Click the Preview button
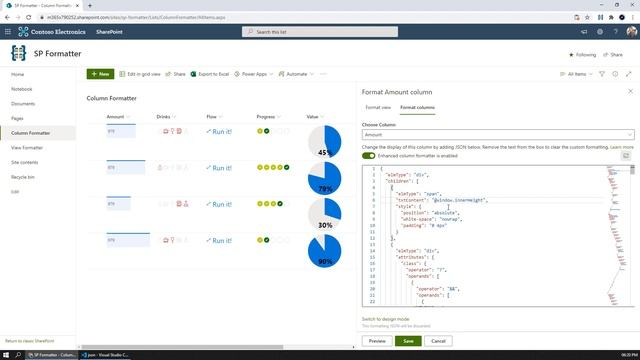The image size is (640, 360). pyautogui.click(x=377, y=341)
